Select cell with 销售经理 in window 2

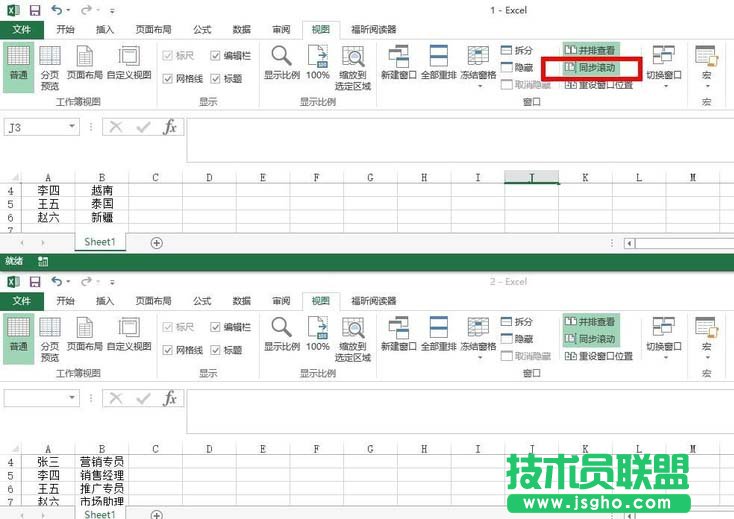tap(102, 475)
